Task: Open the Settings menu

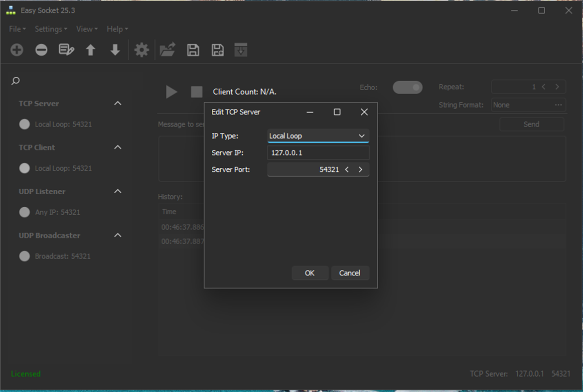Action: 51,29
